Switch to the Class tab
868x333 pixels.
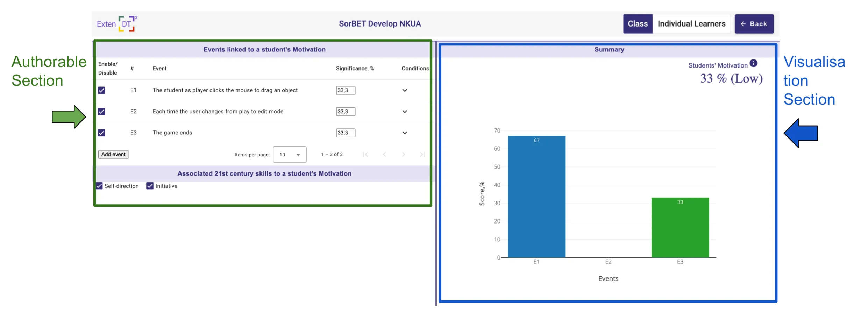pos(638,24)
